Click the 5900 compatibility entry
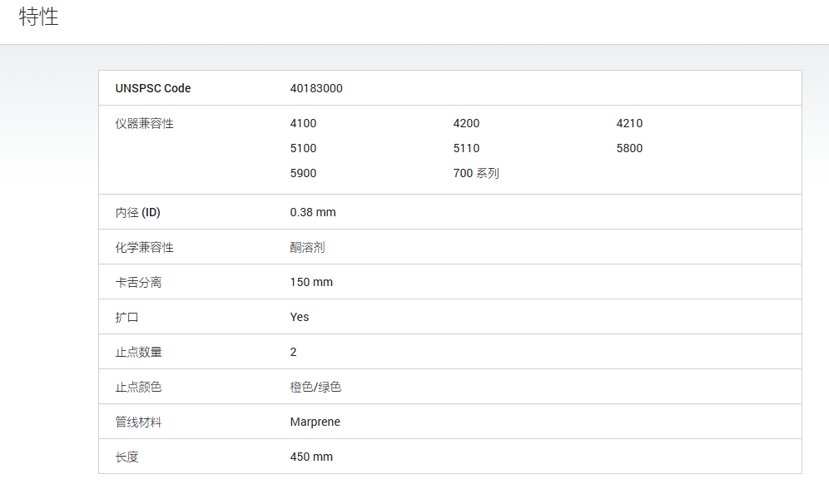The width and height of the screenshot is (829, 504). [303, 173]
